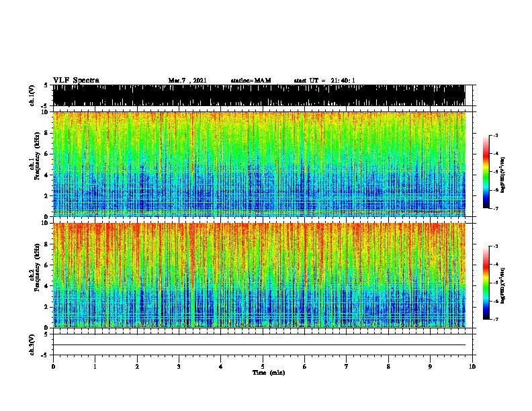
Task: Click the 'ch.1(V)' waveform axis label
Action: tap(32, 95)
